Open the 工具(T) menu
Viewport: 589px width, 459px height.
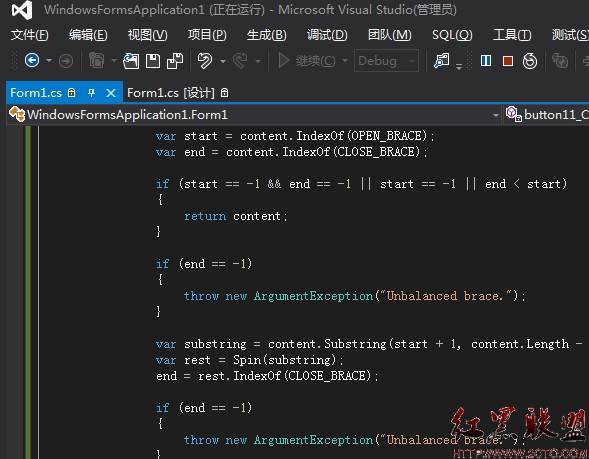click(x=512, y=35)
